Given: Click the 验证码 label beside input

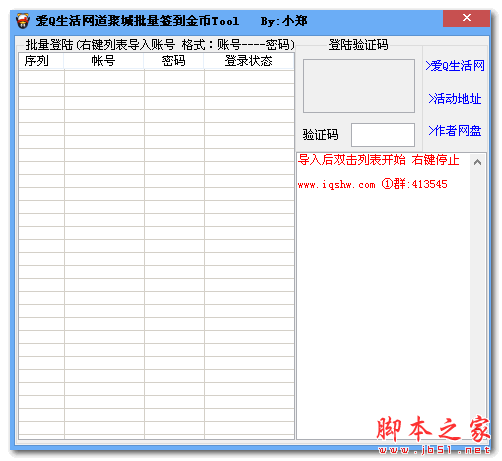Looking at the screenshot, I should (x=320, y=135).
